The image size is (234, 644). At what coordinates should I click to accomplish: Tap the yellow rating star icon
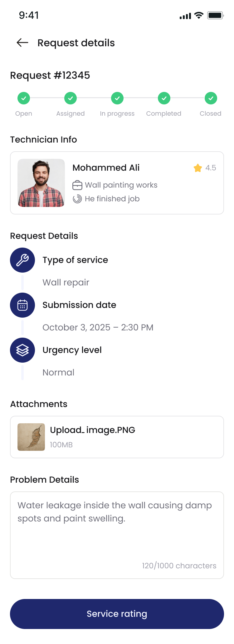tap(197, 168)
